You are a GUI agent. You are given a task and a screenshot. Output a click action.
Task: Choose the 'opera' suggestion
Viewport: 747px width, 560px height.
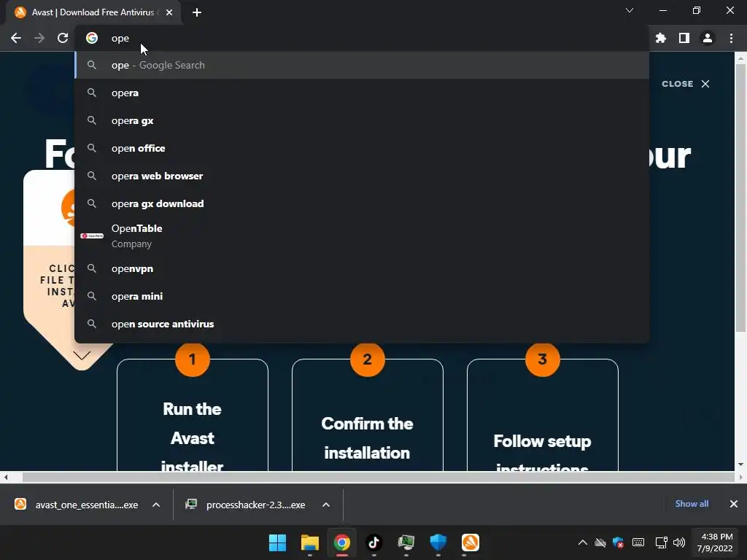click(x=362, y=93)
